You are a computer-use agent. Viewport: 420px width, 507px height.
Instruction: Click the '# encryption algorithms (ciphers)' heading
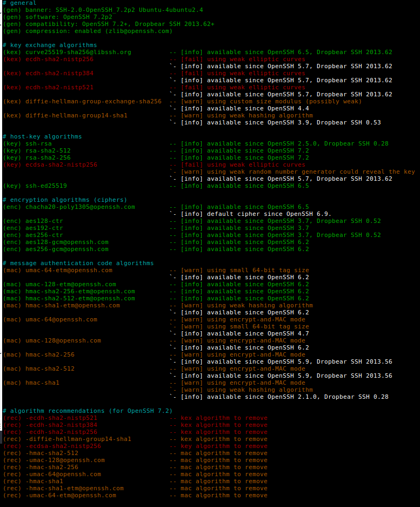[x=65, y=200]
